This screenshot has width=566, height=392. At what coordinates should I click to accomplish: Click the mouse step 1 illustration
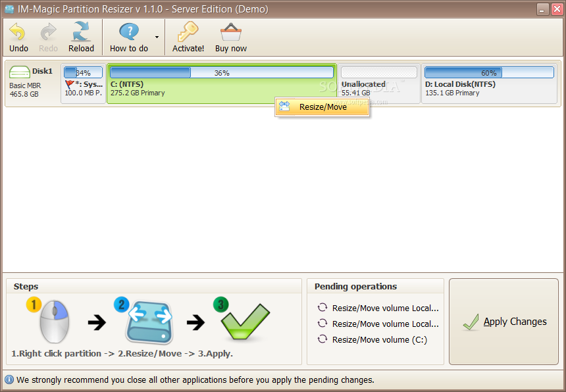point(53,322)
